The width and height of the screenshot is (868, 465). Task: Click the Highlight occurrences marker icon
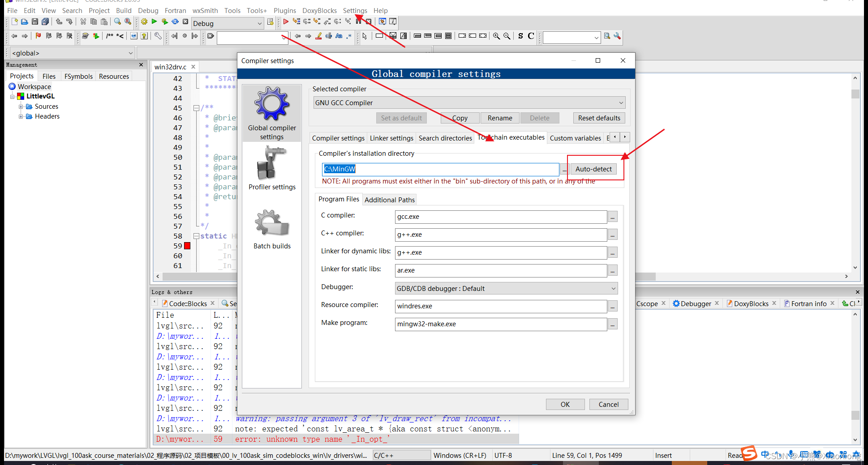point(318,36)
